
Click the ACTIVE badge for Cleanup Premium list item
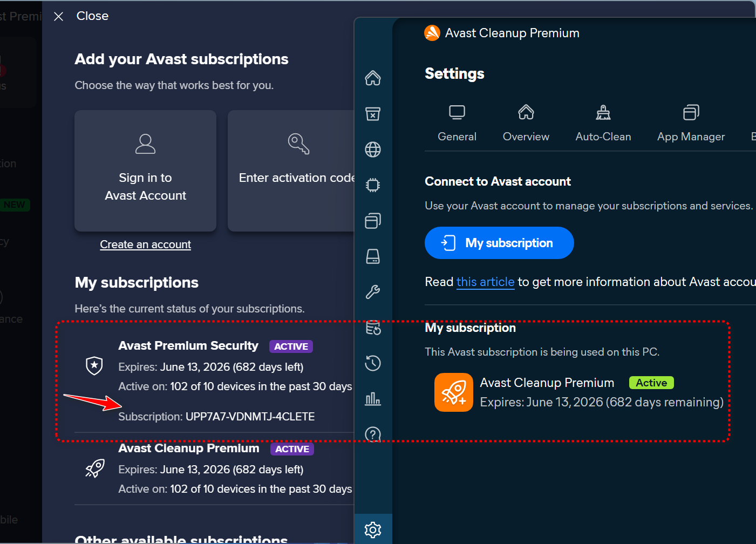pos(292,449)
